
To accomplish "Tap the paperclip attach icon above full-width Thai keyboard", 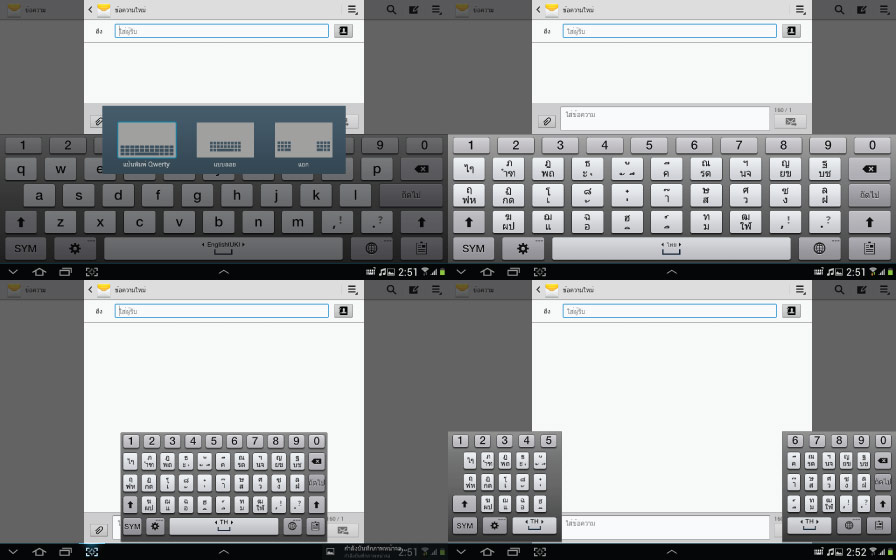I will tap(546, 121).
